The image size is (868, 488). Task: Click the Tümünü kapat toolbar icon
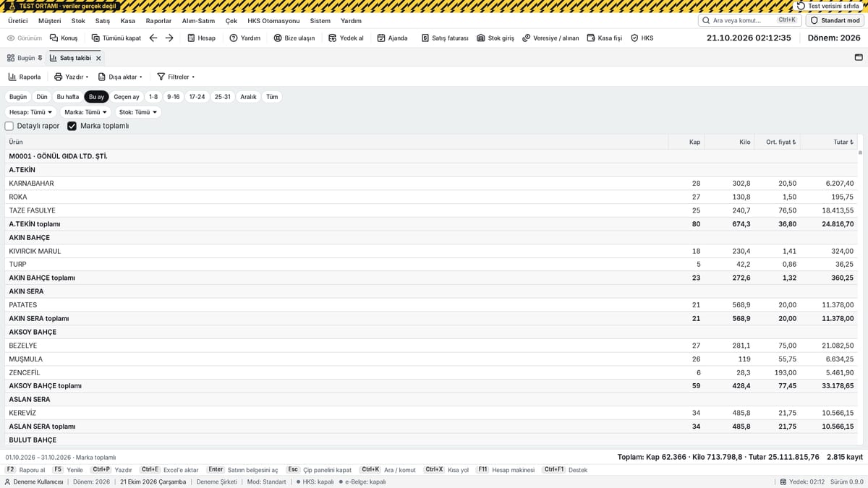pyautogui.click(x=116, y=38)
